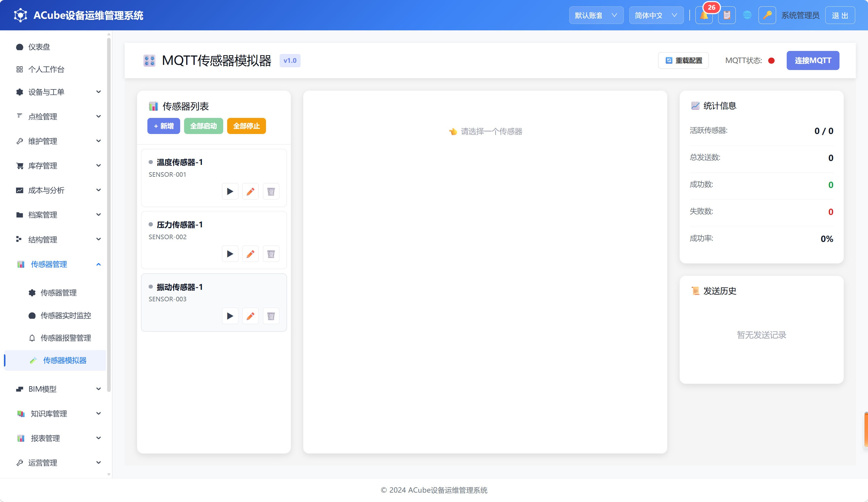868x502 pixels.
Task: Click the MQTT simulator title icon
Action: coord(150,61)
